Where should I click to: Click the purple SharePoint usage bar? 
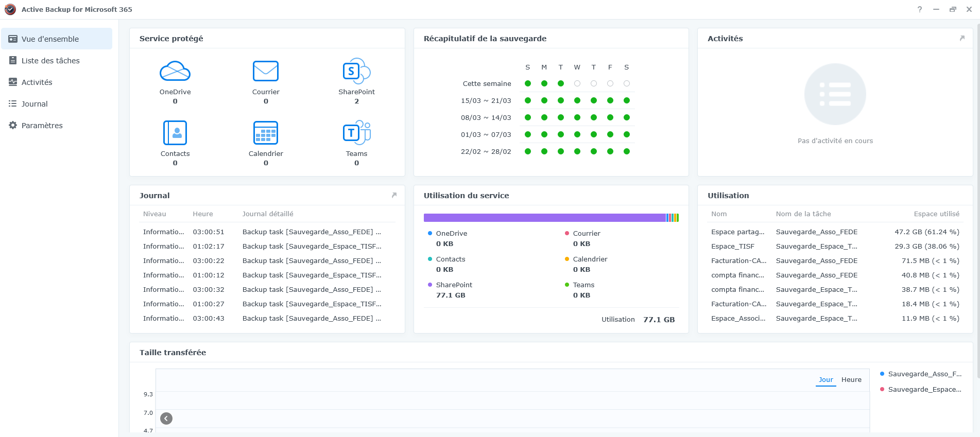(x=545, y=218)
